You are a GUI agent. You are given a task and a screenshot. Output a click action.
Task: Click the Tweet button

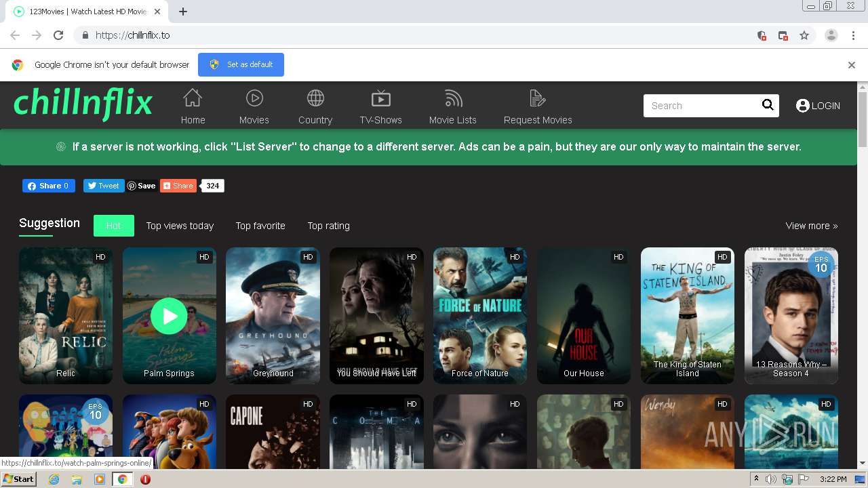click(x=104, y=186)
